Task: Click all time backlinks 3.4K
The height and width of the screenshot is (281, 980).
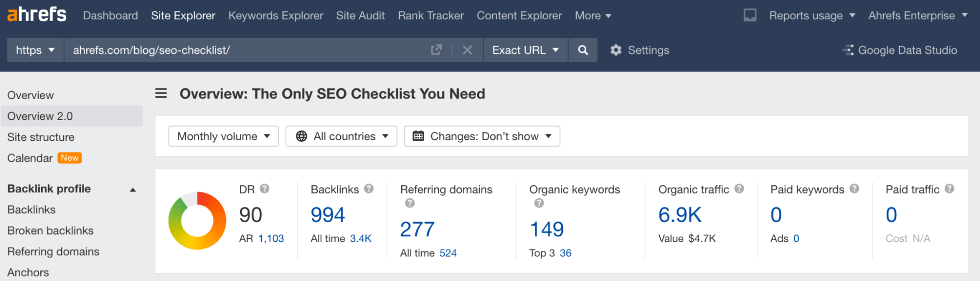Action: [360, 239]
